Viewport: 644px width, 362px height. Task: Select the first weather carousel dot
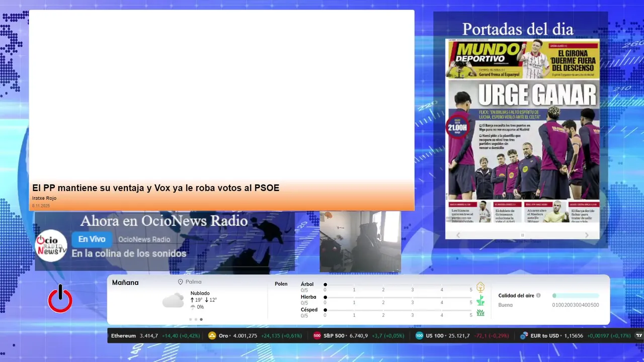pos(190,319)
